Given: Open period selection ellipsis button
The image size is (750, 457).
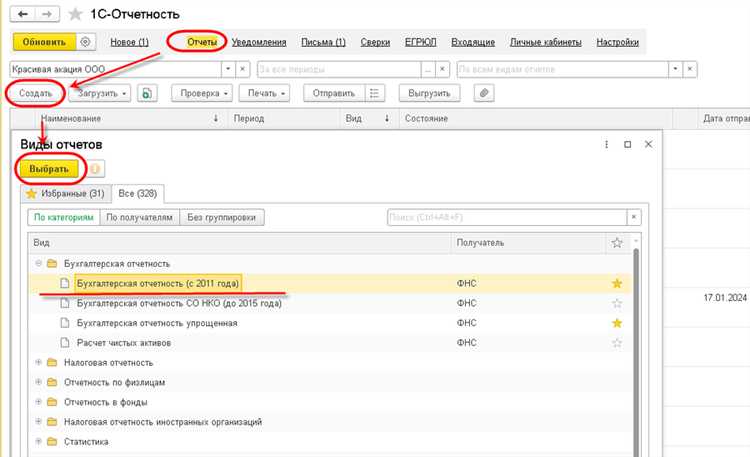Looking at the screenshot, I should [428, 69].
